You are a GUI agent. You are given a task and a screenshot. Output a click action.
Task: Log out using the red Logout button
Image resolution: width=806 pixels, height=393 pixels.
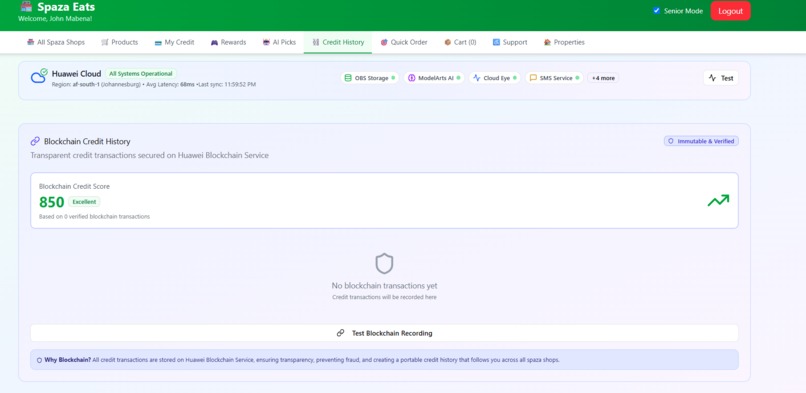(x=730, y=11)
